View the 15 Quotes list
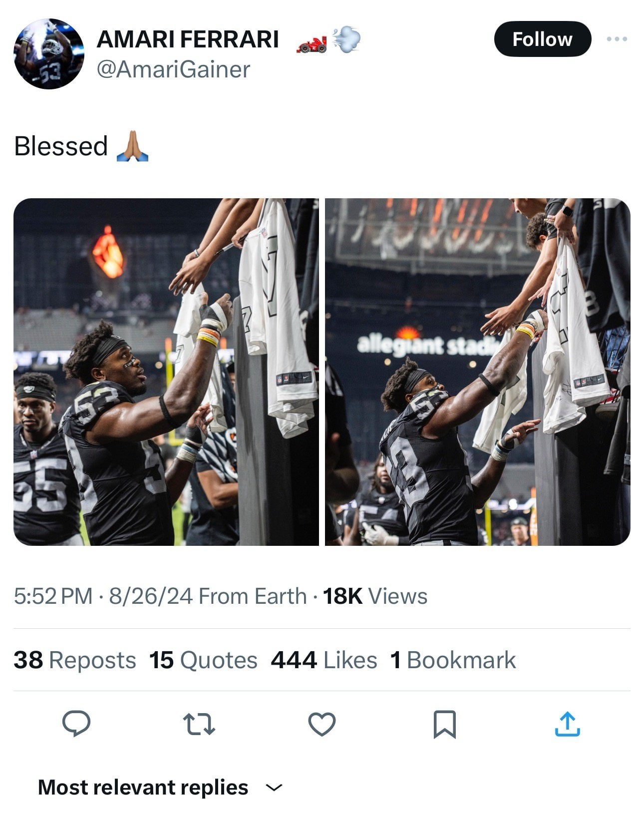Screen dimensions: 644x824 tap(203, 660)
